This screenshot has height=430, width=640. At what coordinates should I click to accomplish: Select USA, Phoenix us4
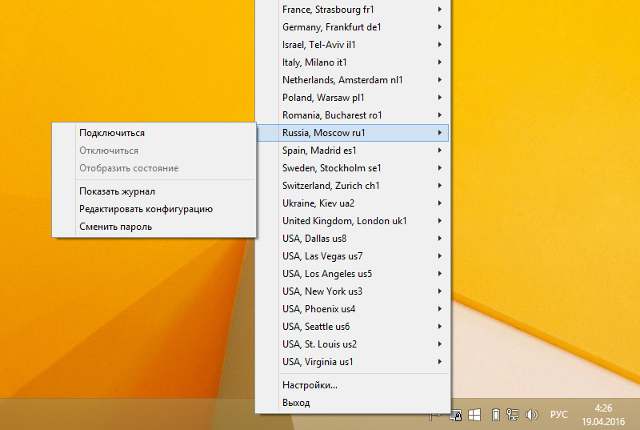coord(353,309)
